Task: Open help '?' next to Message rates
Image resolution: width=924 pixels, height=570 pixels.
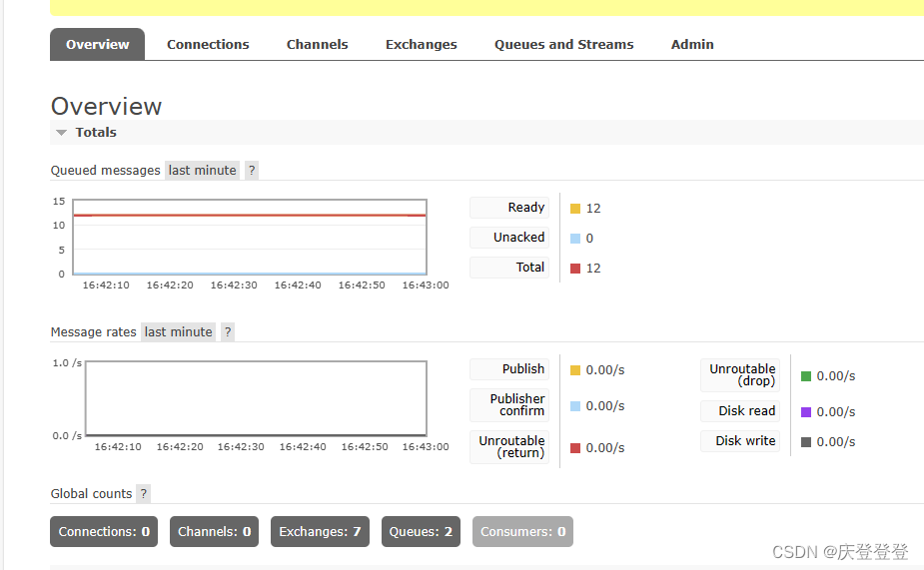Action: [228, 332]
